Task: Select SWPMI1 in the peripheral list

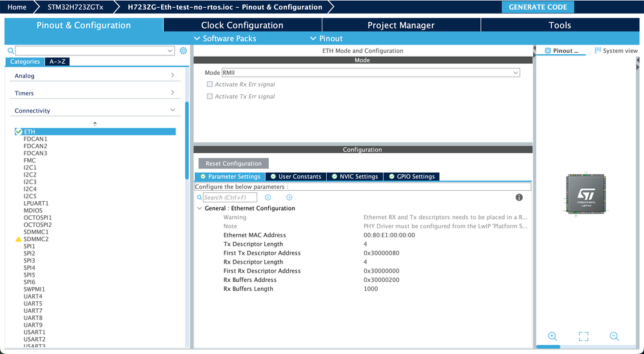Action: point(34,289)
